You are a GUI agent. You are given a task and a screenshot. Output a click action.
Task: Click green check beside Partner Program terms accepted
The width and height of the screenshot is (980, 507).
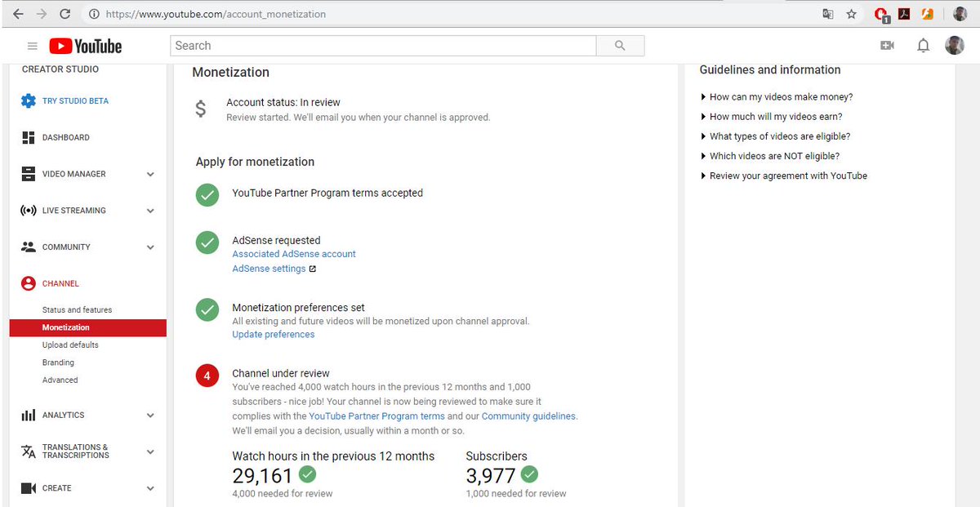pos(207,194)
